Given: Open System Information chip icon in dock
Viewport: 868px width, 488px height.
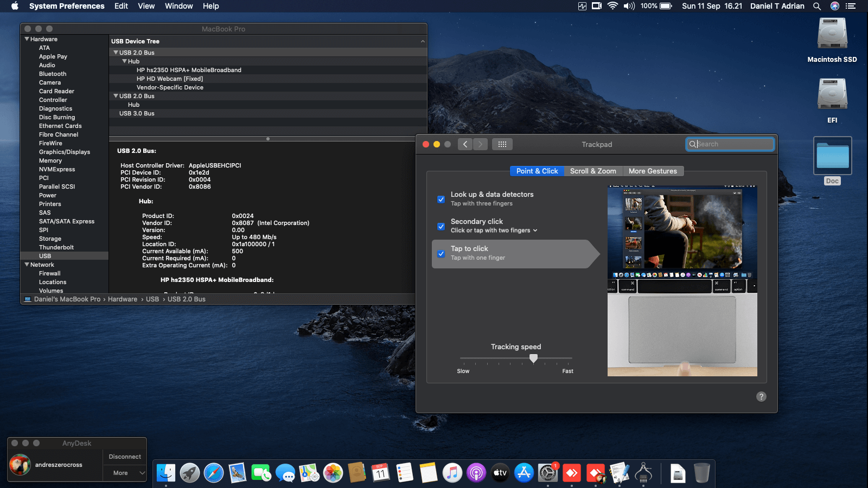Looking at the screenshot, I should [x=643, y=473].
